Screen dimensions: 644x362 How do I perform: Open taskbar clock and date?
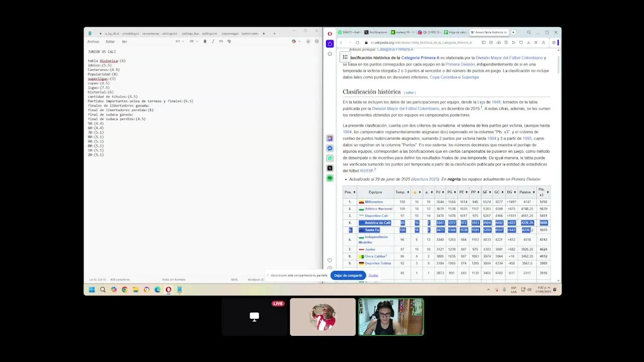[544, 290]
